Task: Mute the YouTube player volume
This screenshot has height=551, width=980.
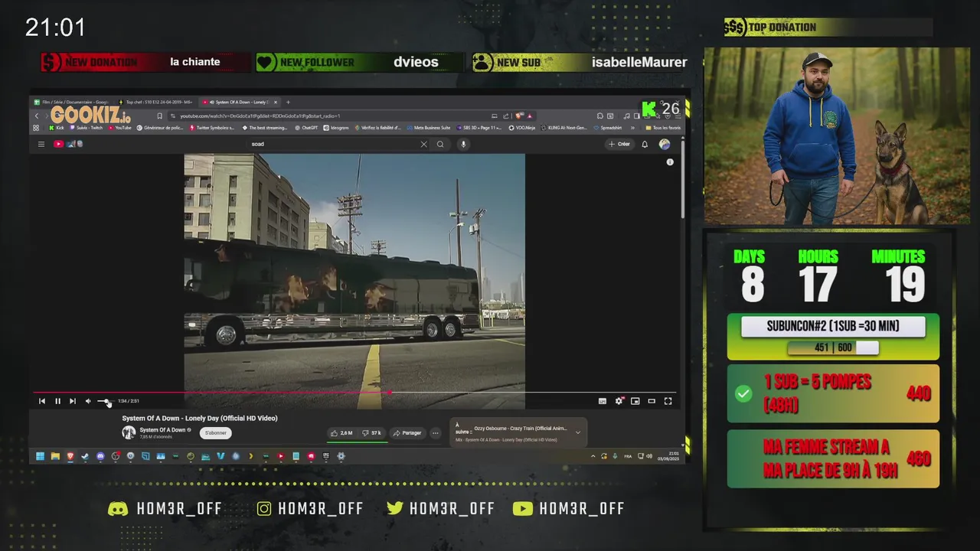Action: point(88,401)
